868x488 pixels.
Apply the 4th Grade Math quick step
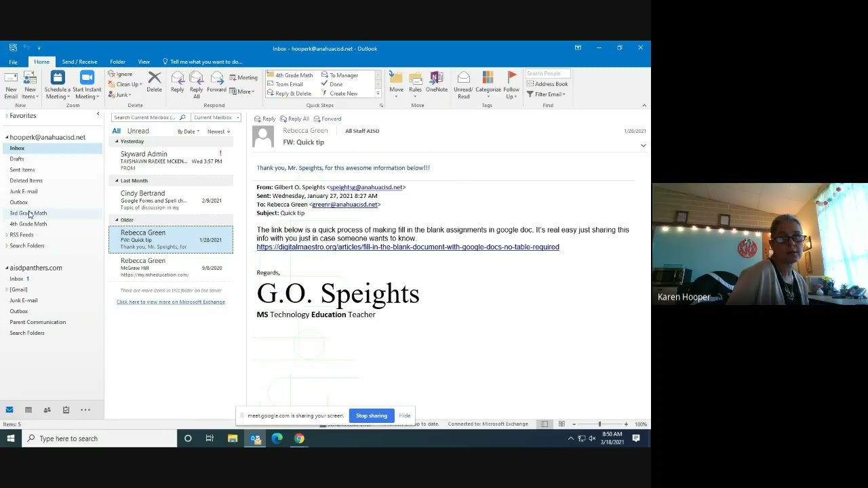(x=291, y=75)
